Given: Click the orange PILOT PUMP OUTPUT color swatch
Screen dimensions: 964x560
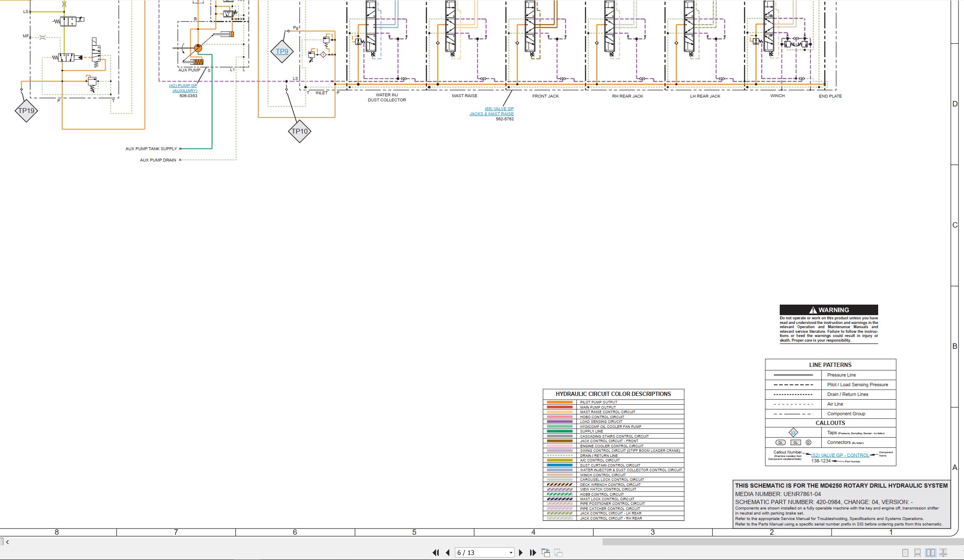Looking at the screenshot, I should tap(560, 402).
